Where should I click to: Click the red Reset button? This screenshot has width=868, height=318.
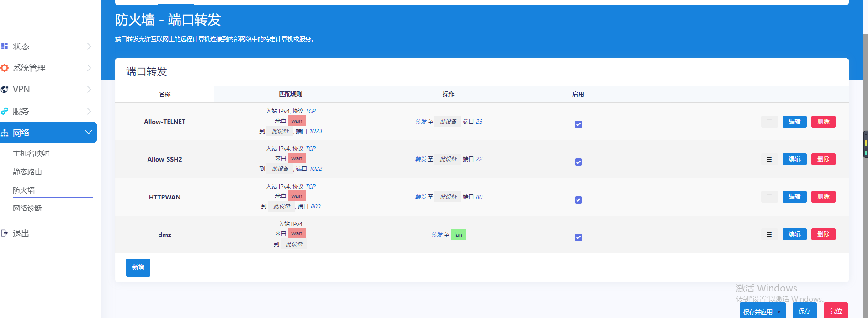(836, 311)
